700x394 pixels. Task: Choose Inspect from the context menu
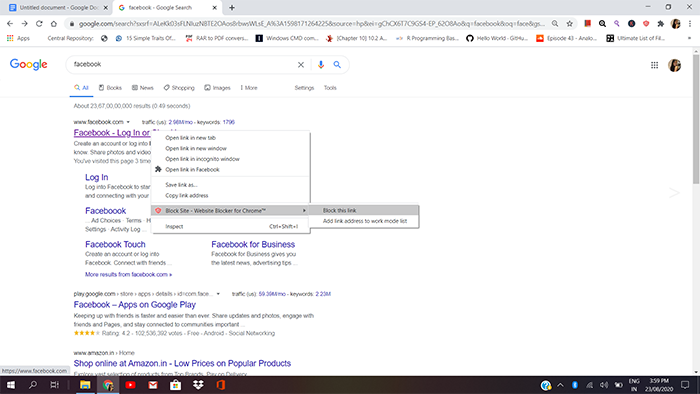coord(231,227)
